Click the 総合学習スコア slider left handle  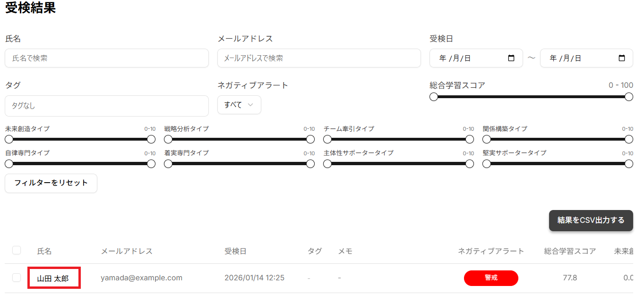click(434, 97)
